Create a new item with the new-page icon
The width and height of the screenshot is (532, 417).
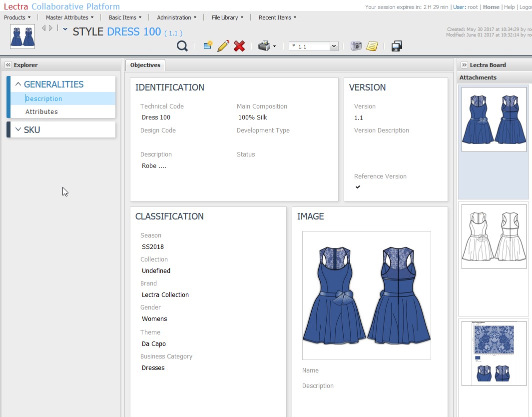[x=207, y=45]
